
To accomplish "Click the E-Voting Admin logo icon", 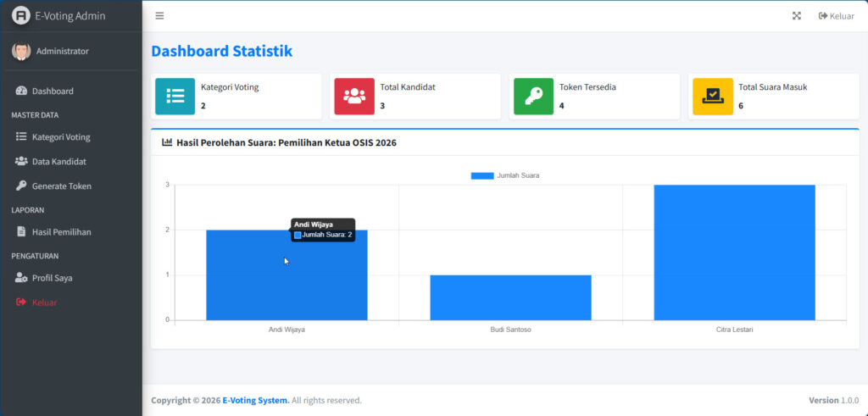I will [x=21, y=15].
